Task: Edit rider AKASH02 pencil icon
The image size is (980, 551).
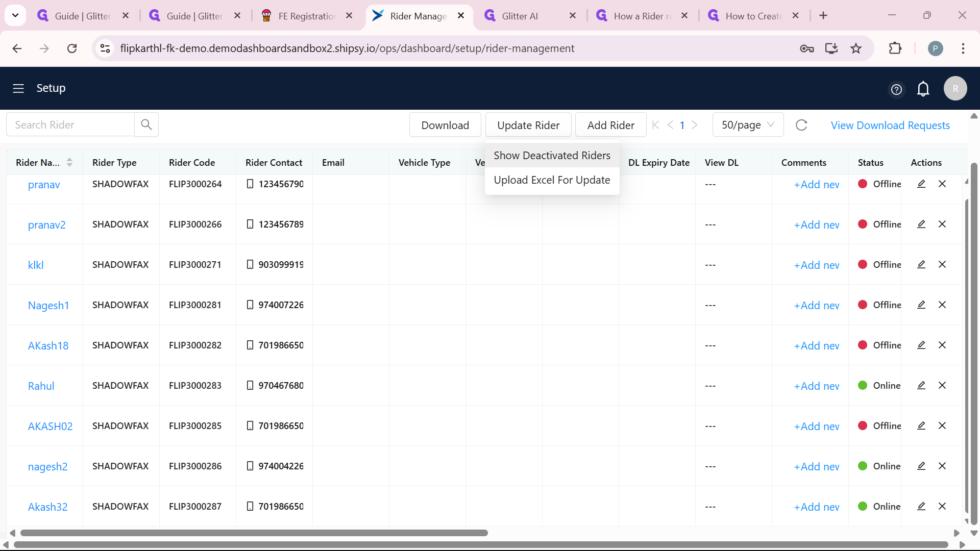Action: point(921,425)
